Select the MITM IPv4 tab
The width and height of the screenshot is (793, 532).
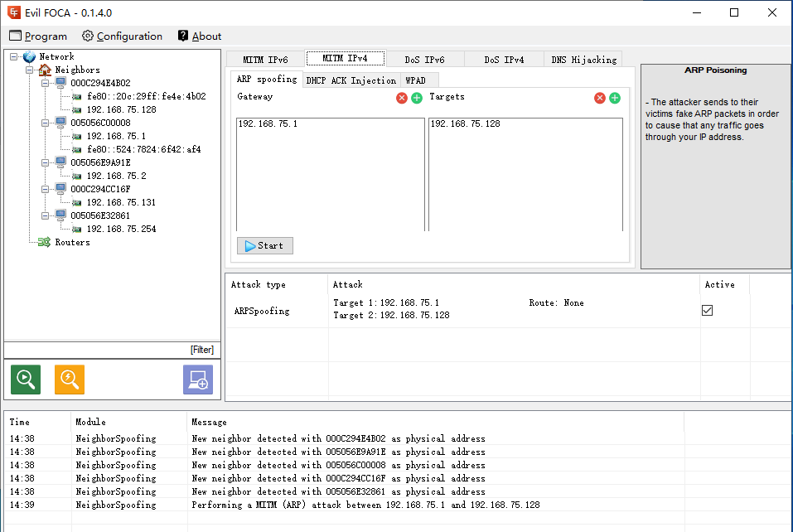coord(346,58)
